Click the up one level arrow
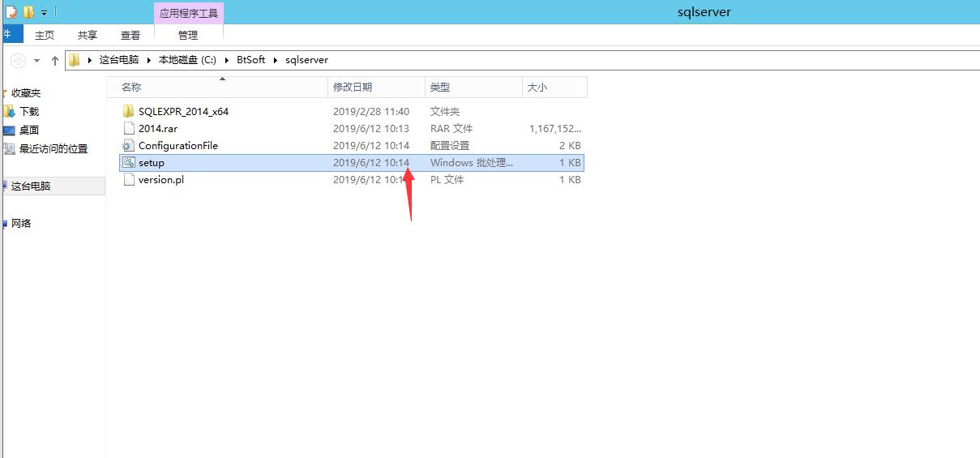The width and height of the screenshot is (980, 458). click(55, 60)
